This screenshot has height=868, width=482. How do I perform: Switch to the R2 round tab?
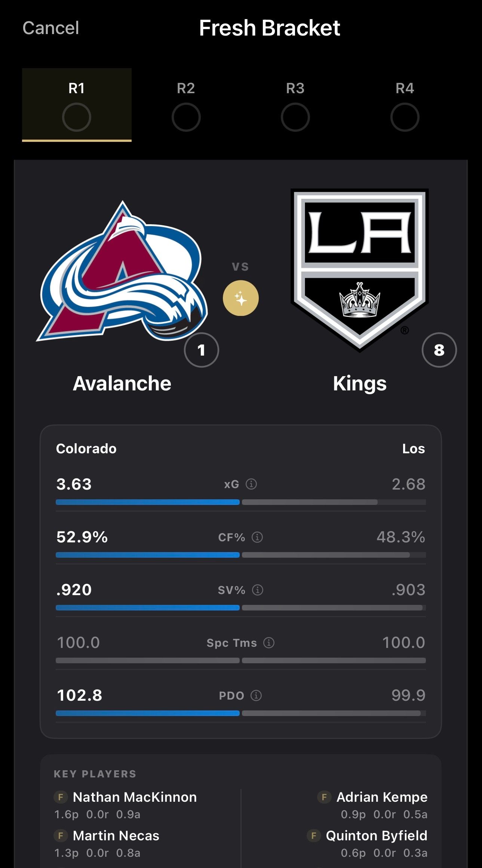coord(186,105)
